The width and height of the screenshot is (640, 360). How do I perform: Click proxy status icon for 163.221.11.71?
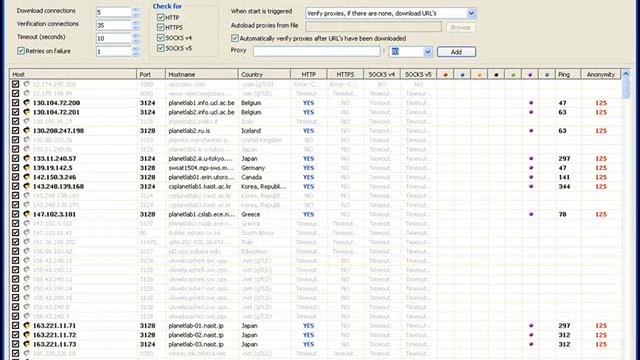tap(27, 325)
